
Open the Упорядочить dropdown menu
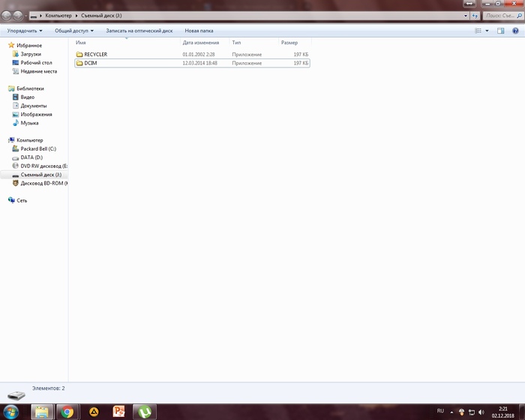pyautogui.click(x=25, y=31)
